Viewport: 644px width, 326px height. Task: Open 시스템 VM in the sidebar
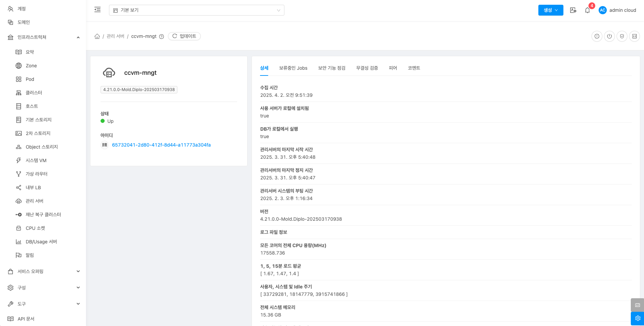click(x=36, y=160)
